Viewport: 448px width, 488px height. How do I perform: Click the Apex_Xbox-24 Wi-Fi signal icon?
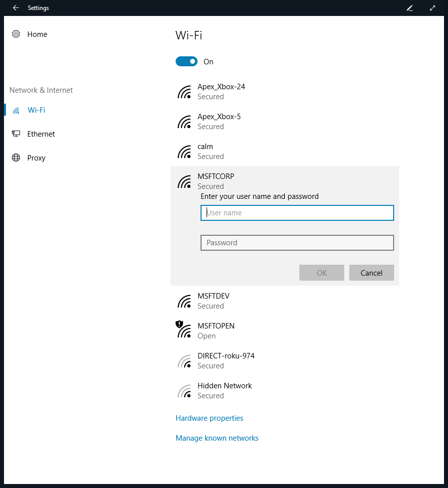(x=185, y=92)
